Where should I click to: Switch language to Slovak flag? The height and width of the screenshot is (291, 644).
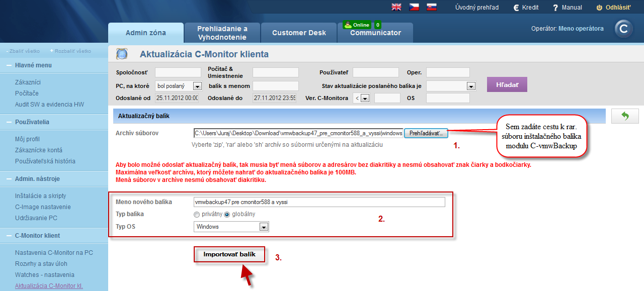[x=431, y=7]
